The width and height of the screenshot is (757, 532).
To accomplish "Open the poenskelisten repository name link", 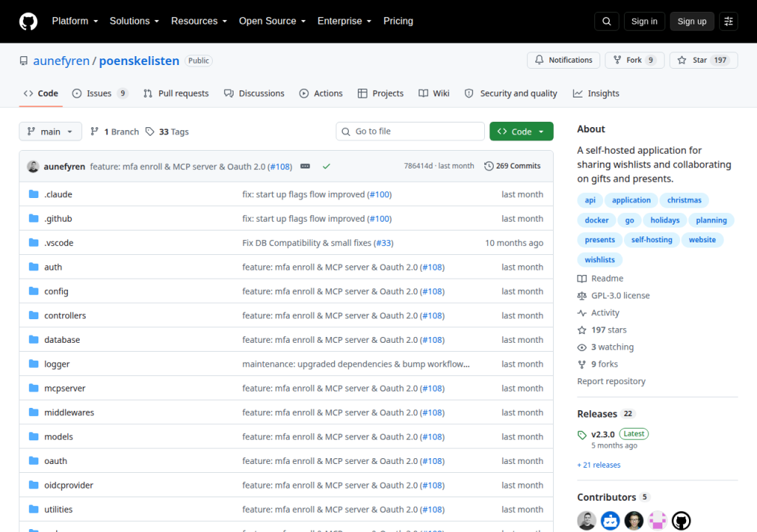I will [x=139, y=61].
